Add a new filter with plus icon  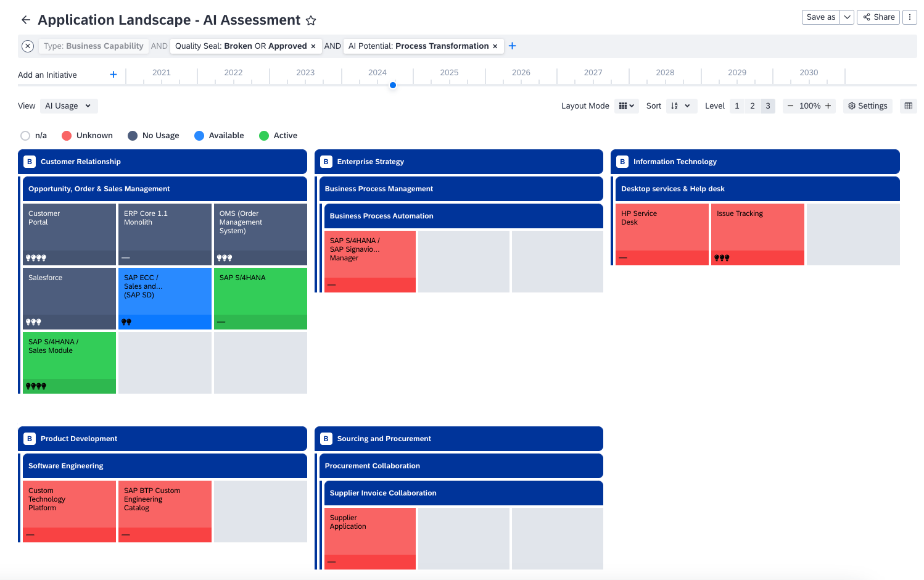pos(512,46)
